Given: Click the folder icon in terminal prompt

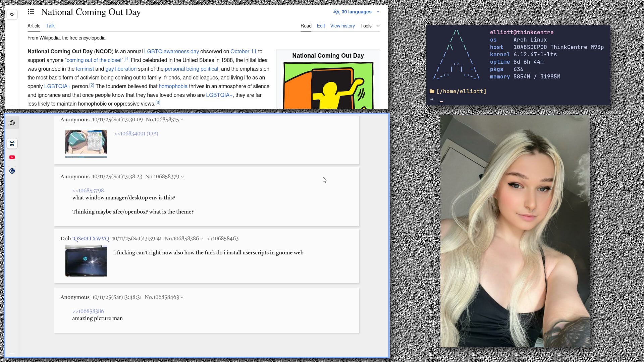Looking at the screenshot, I should (432, 91).
